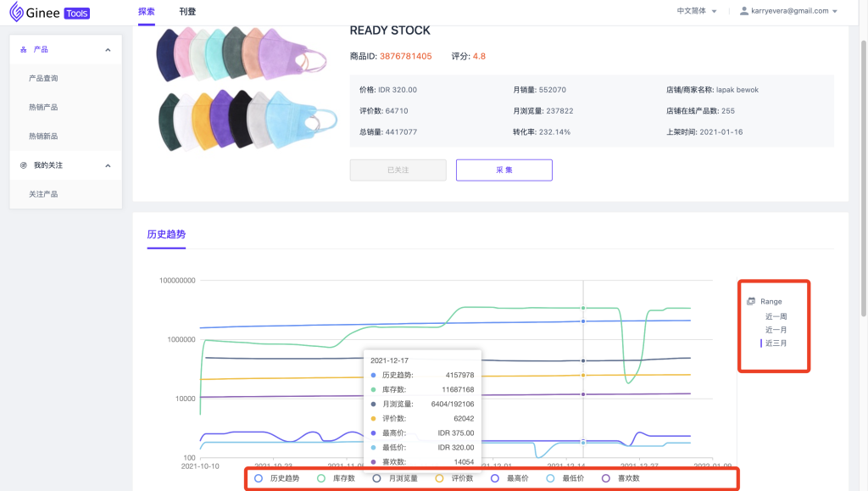This screenshot has height=491, width=868.
Task: Click the 产品 category icon in sidebar
Action: tap(24, 50)
